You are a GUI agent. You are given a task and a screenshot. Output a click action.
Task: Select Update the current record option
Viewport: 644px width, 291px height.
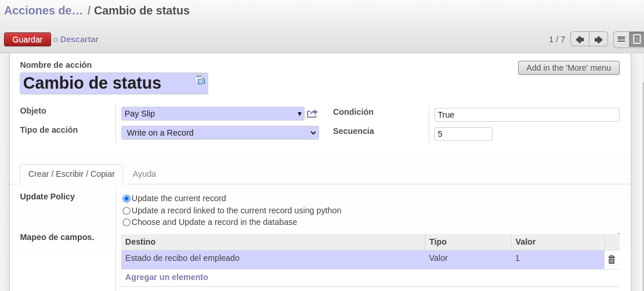click(x=126, y=199)
